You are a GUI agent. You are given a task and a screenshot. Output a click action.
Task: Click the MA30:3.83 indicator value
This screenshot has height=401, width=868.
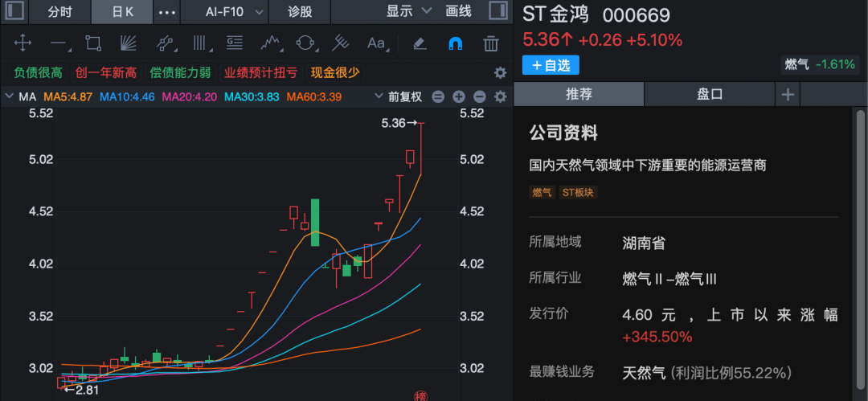pos(252,97)
